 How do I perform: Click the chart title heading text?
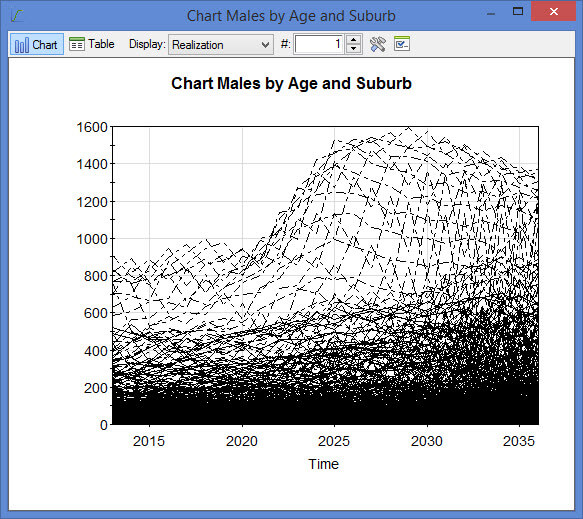[x=291, y=83]
